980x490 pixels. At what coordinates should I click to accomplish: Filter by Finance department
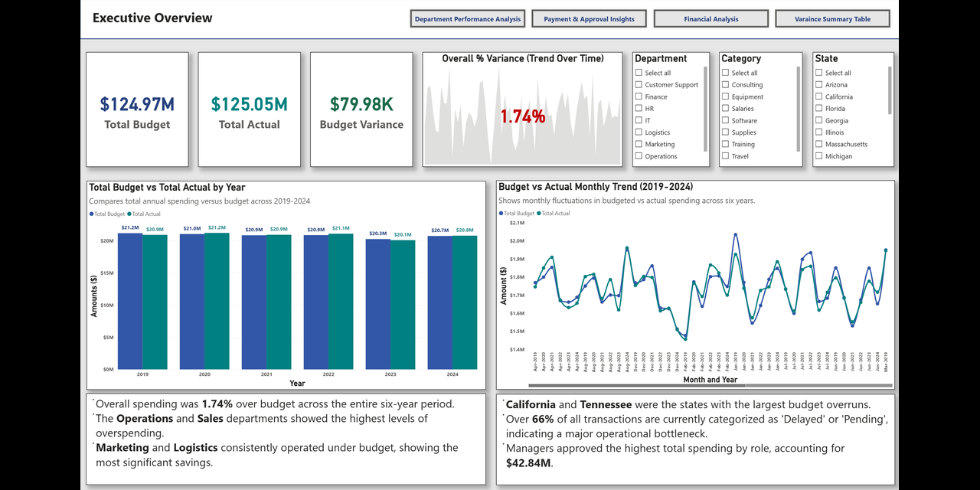[639, 96]
